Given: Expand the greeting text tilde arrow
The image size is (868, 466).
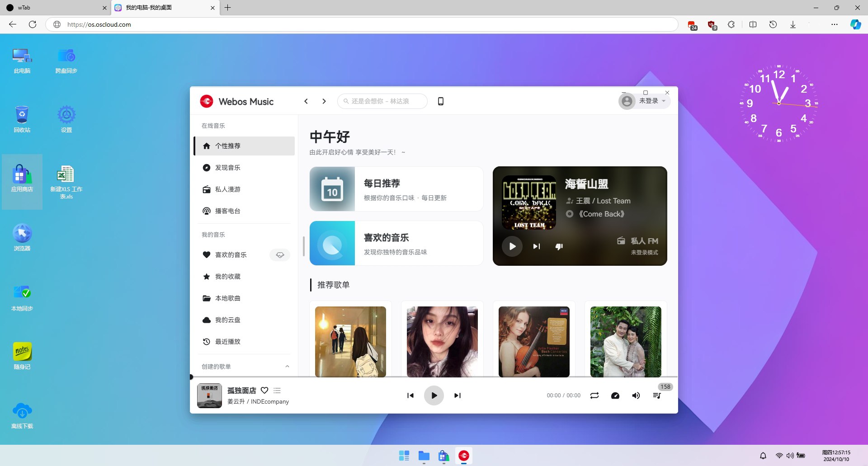Looking at the screenshot, I should pos(403,152).
